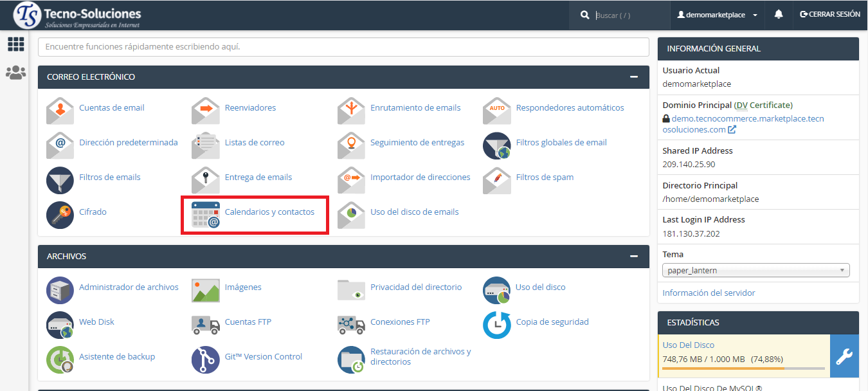This screenshot has width=868, height=391.
Task: Click the notifications bell icon
Action: click(779, 14)
